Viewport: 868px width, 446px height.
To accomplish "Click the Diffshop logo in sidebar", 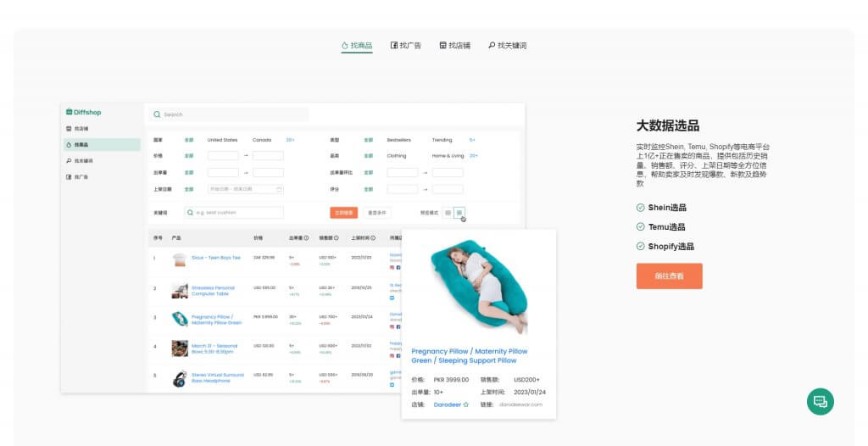I will [83, 113].
